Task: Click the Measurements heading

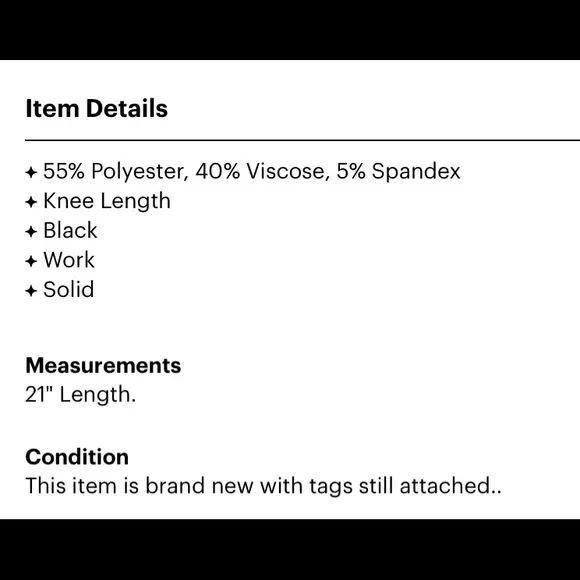Action: (103, 365)
